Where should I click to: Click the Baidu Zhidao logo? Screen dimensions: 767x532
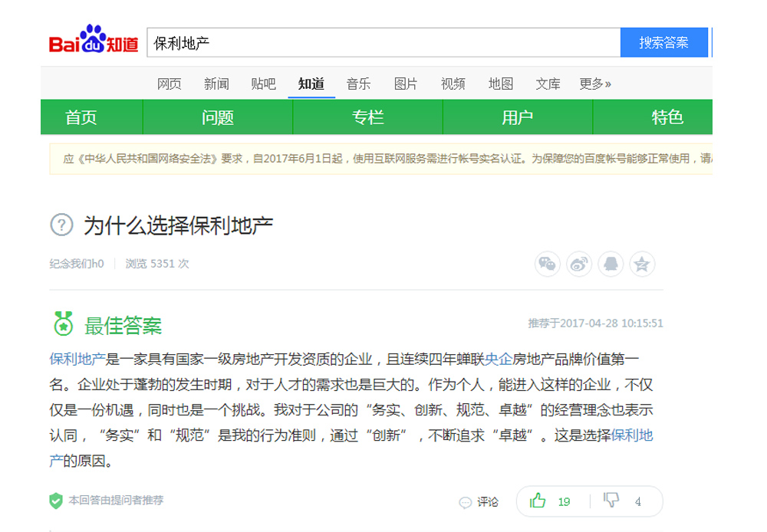click(94, 40)
